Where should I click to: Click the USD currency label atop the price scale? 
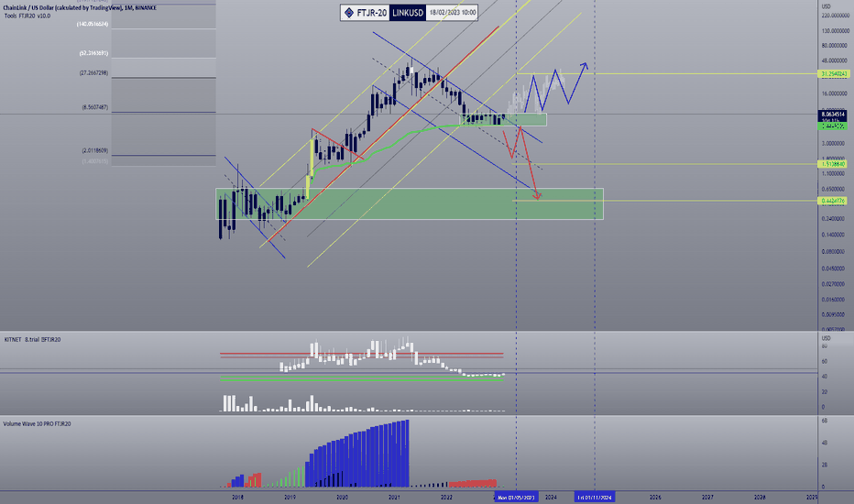point(827,6)
